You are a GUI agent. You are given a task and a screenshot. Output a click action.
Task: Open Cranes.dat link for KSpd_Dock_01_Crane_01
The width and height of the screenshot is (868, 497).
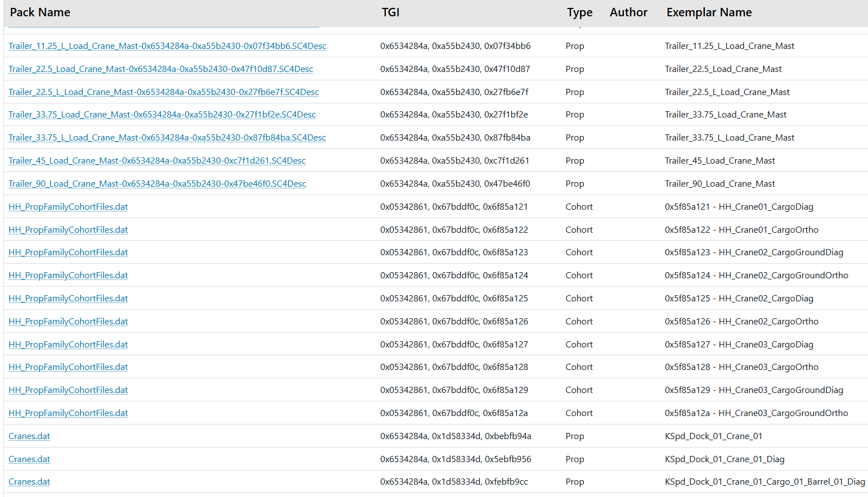[x=29, y=436]
